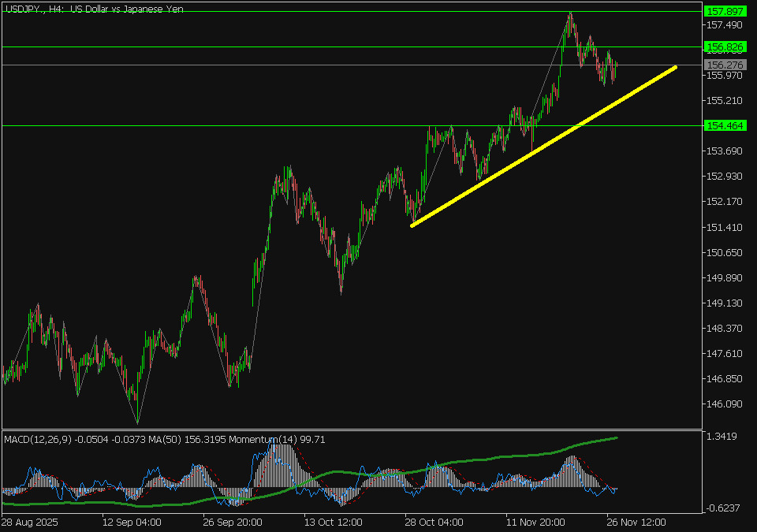
Task: Click the 28 Oct 04:00 time label
Action: pos(434,523)
